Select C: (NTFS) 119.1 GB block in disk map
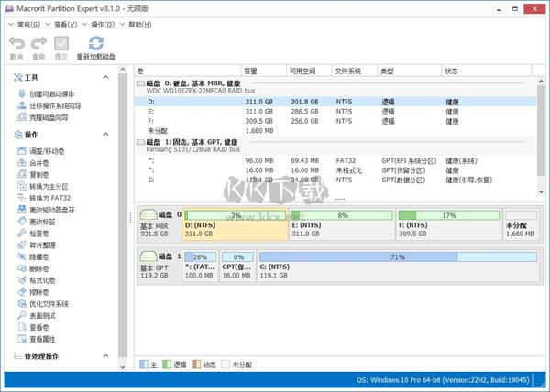550x392 pixels. coord(398,266)
